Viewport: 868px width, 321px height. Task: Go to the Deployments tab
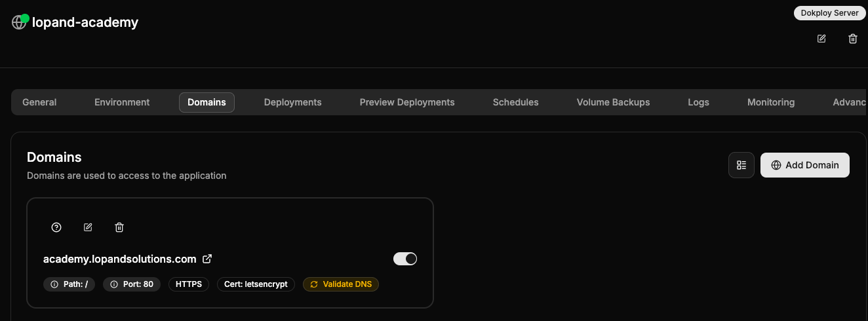coord(293,102)
